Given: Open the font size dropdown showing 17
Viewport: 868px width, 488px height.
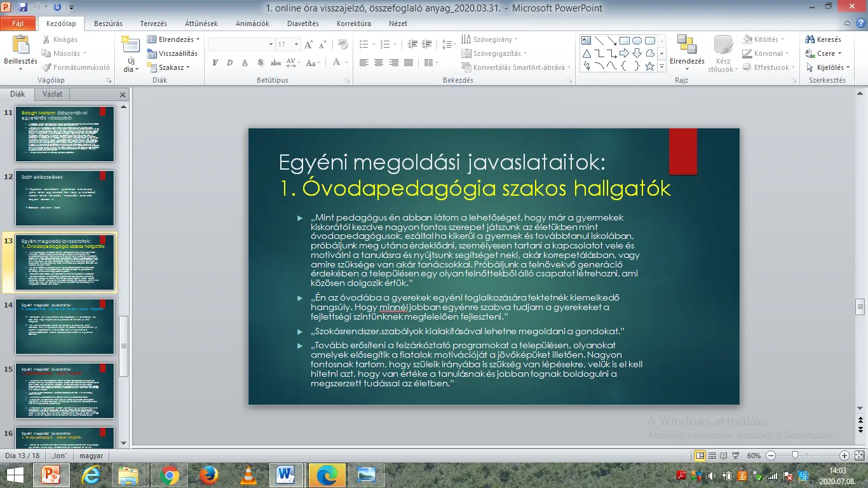Looking at the screenshot, I should click(x=297, y=44).
